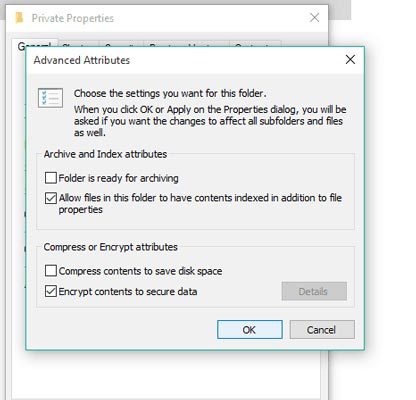Click Cancel in Advanced Attributes
This screenshot has height=400, width=416.
pyautogui.click(x=322, y=330)
